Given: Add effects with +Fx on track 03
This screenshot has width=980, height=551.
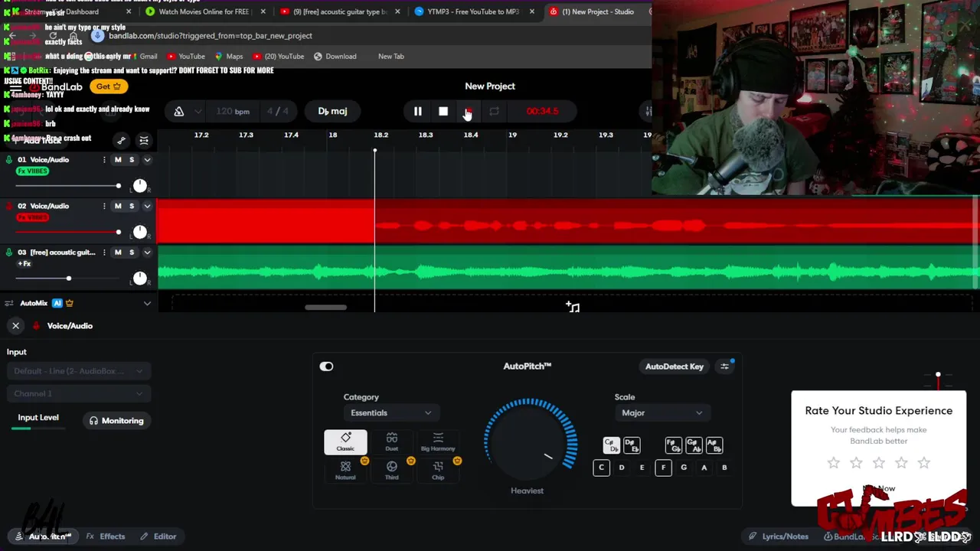Looking at the screenshot, I should click(24, 264).
